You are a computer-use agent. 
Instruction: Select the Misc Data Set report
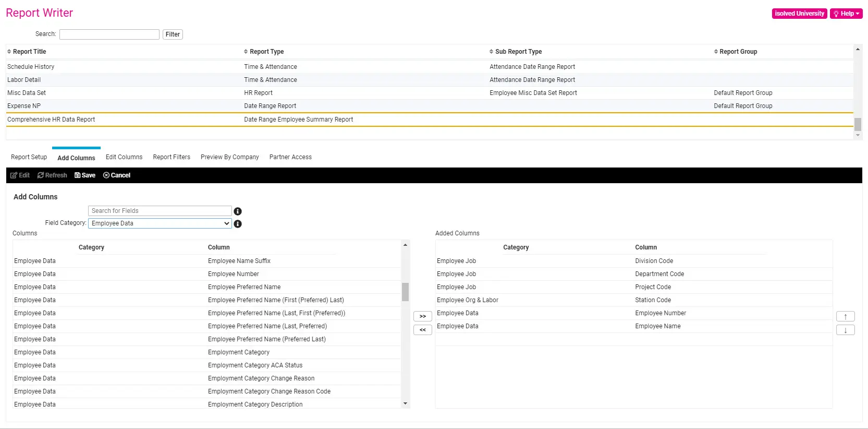click(x=430, y=93)
